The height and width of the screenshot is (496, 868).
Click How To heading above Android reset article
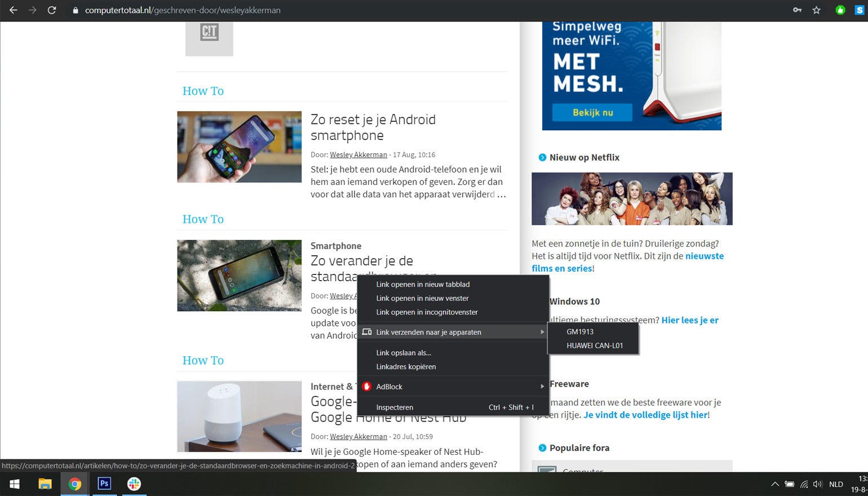(203, 91)
